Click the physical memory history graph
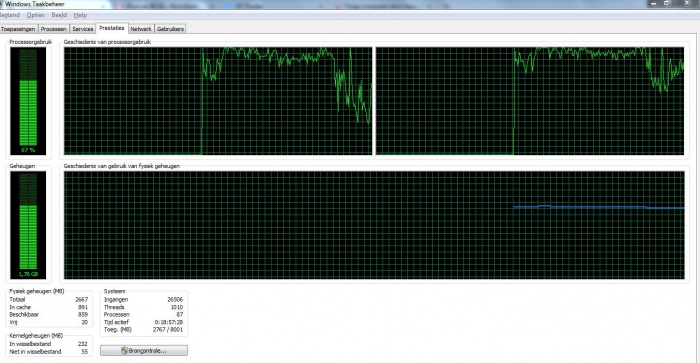700x363 pixels. 374,225
